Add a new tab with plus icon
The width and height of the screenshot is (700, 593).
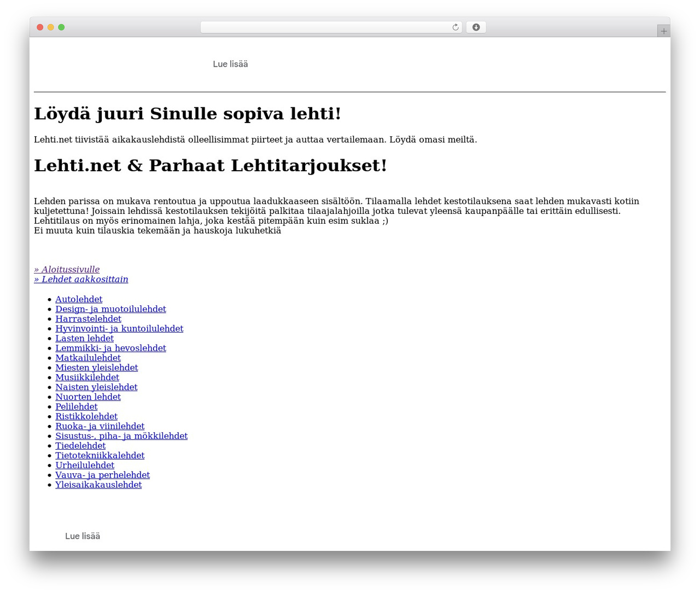(663, 31)
